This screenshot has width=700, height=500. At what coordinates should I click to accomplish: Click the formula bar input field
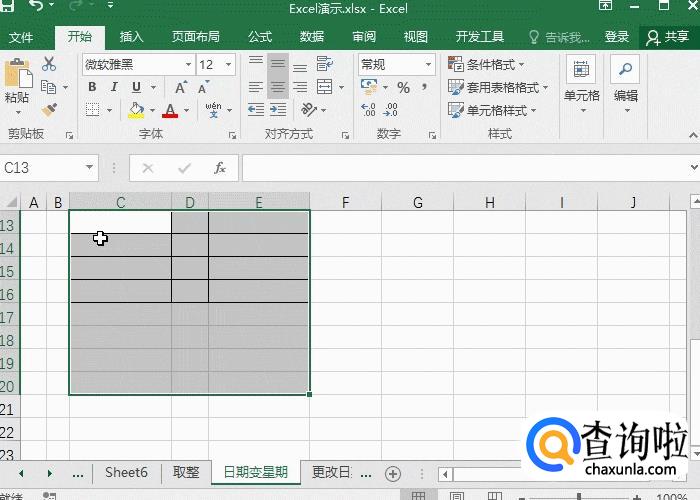(464, 168)
